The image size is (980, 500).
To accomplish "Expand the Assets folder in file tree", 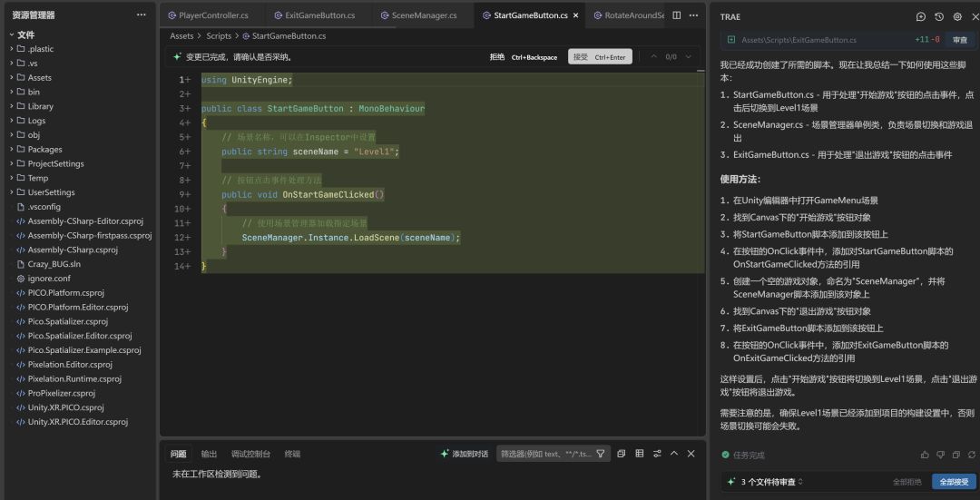I will coord(39,77).
